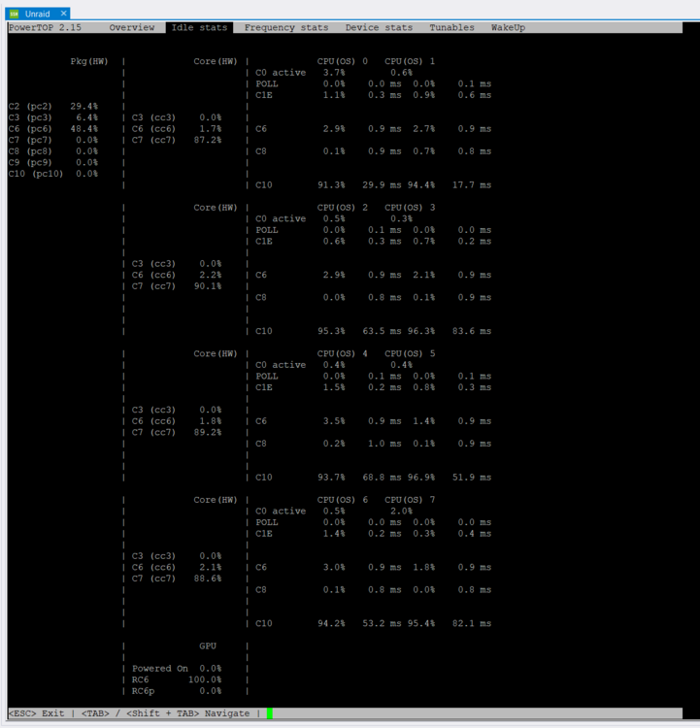Click the C7 (cc7) 87.2% value
The width and height of the screenshot is (700, 728).
pos(208,140)
